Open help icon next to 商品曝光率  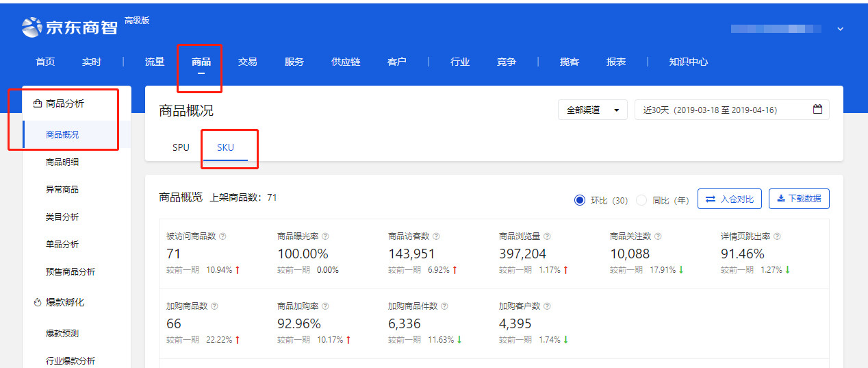(x=324, y=236)
